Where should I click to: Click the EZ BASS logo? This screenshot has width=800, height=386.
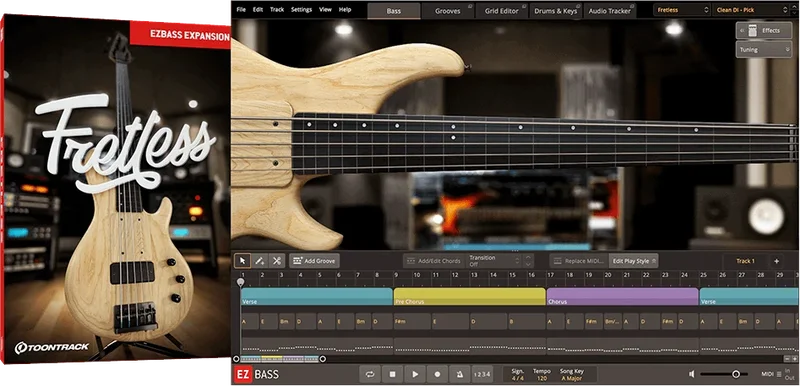click(x=257, y=374)
